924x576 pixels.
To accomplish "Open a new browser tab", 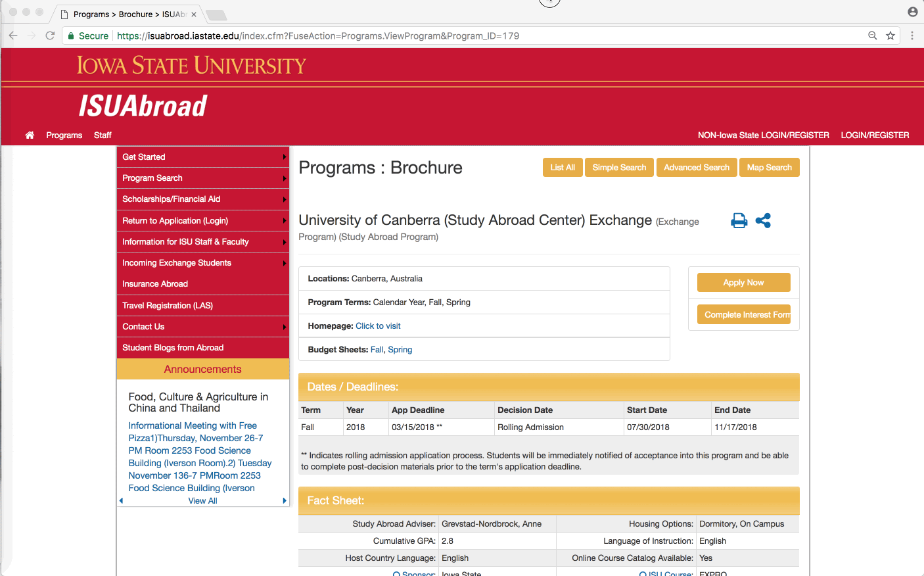I will coord(216,14).
